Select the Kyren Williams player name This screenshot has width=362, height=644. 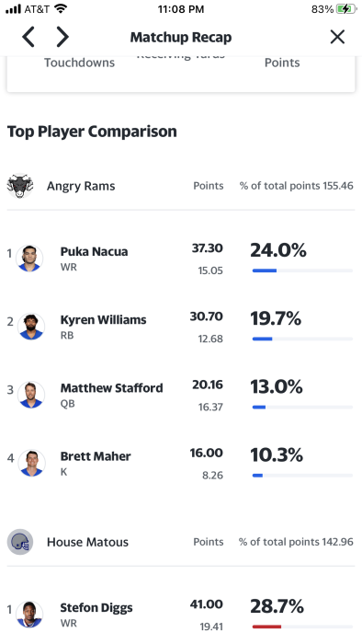pos(103,319)
